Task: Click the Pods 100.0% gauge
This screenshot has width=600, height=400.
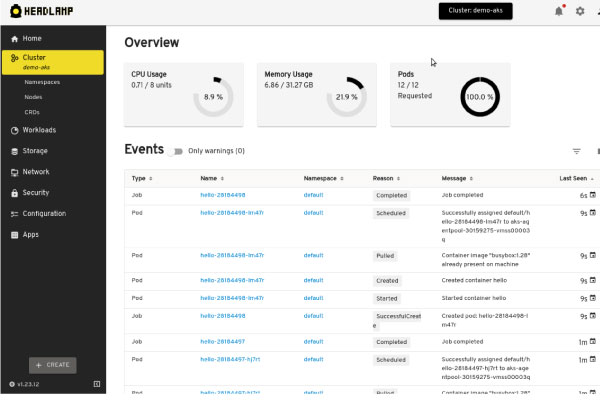Action: point(479,97)
